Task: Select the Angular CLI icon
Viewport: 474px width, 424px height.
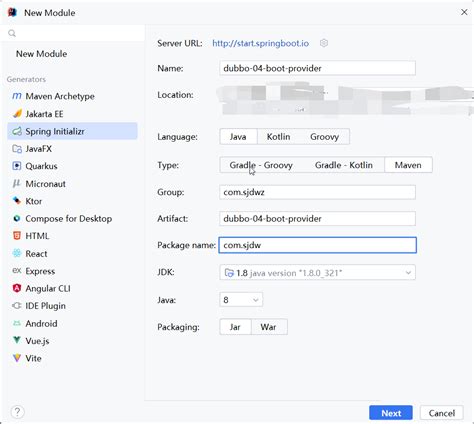Action: click(x=17, y=288)
